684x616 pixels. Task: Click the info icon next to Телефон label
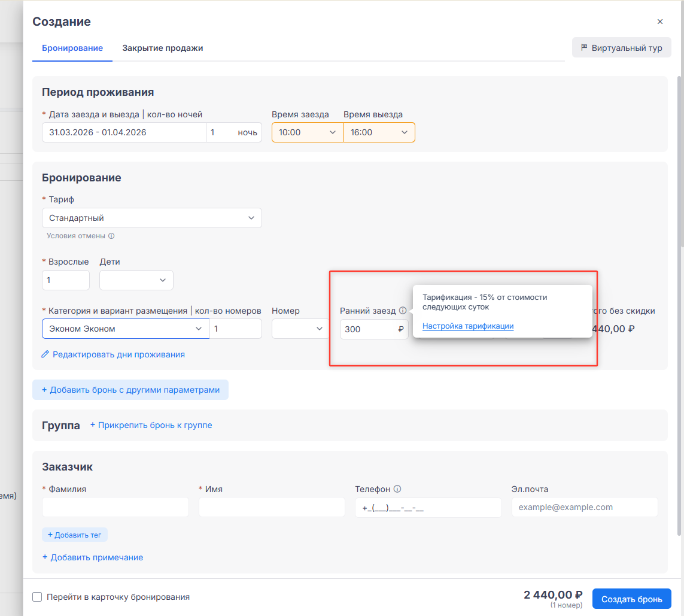397,489
